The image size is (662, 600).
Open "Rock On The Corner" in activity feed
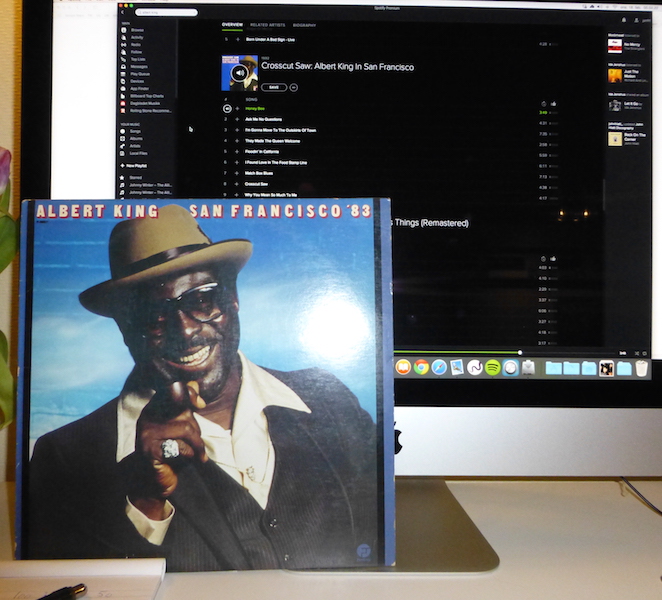635,137
